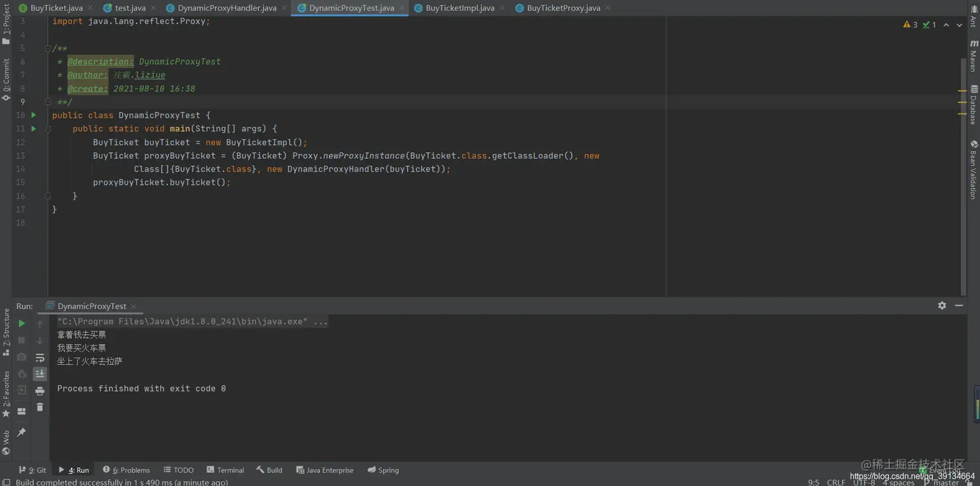Open the Database tool window
980x486 pixels.
[974, 104]
